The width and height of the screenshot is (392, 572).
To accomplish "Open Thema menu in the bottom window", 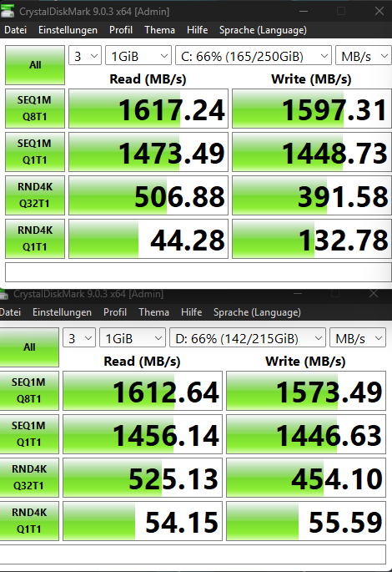I will (153, 312).
